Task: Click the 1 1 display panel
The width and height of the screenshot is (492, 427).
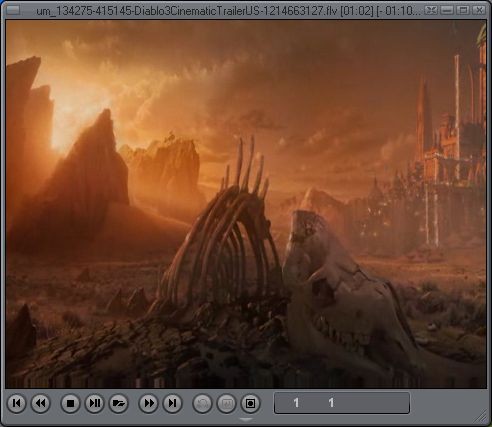Action: pos(342,403)
